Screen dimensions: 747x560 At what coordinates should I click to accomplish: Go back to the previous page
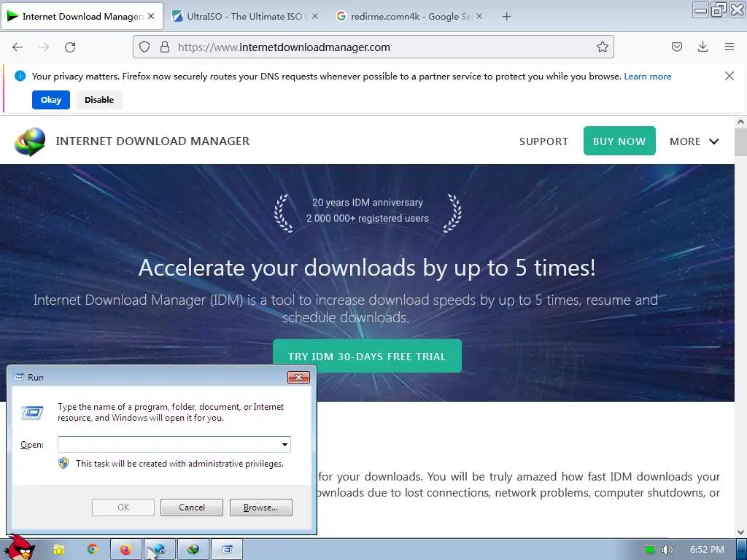pos(18,47)
